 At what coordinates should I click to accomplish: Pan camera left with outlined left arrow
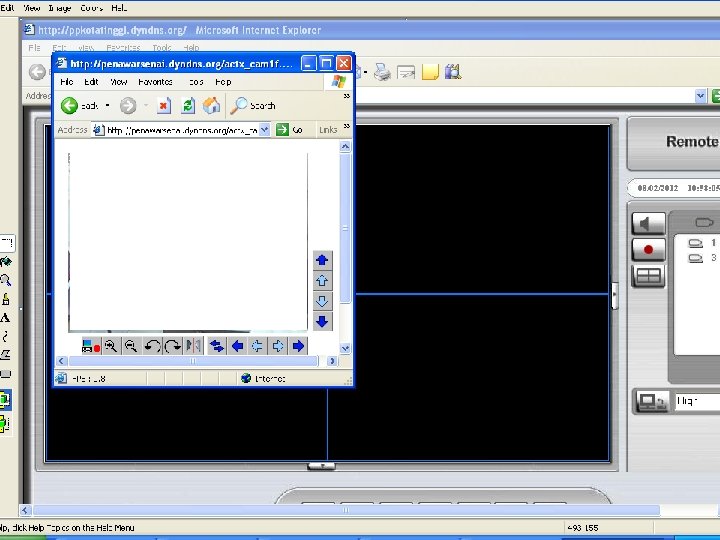pyautogui.click(x=257, y=346)
